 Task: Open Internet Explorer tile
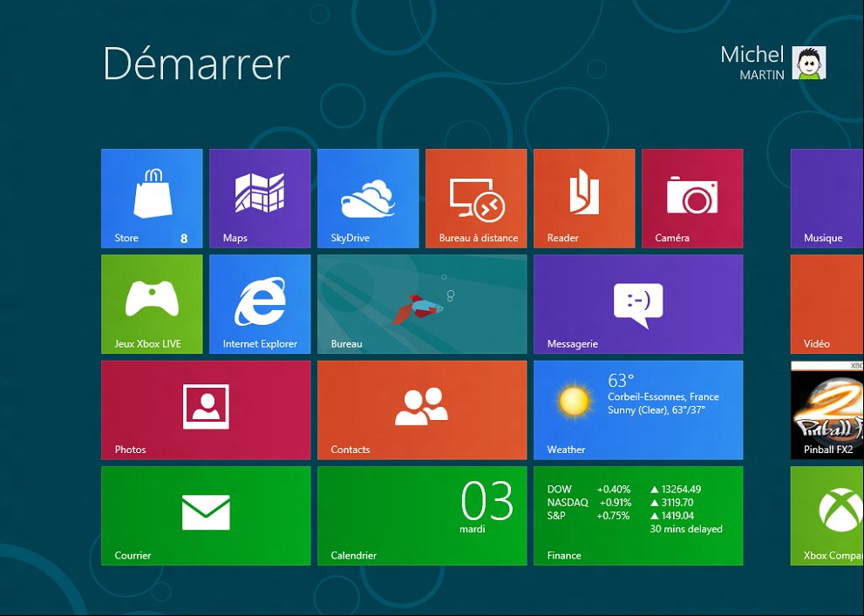point(260,304)
